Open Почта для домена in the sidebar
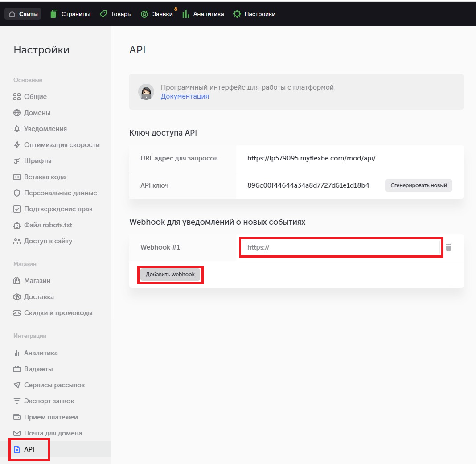 click(48, 433)
